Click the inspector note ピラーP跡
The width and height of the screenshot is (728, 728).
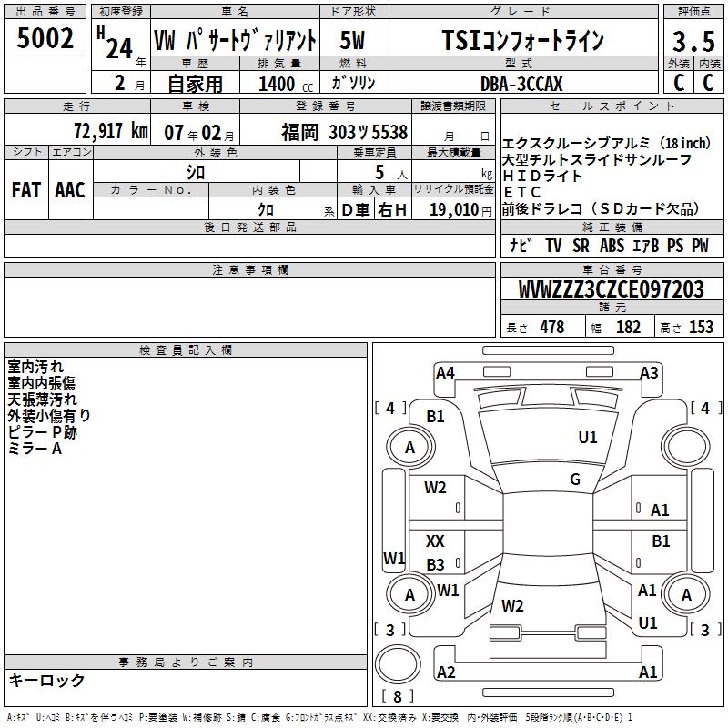tap(42, 432)
